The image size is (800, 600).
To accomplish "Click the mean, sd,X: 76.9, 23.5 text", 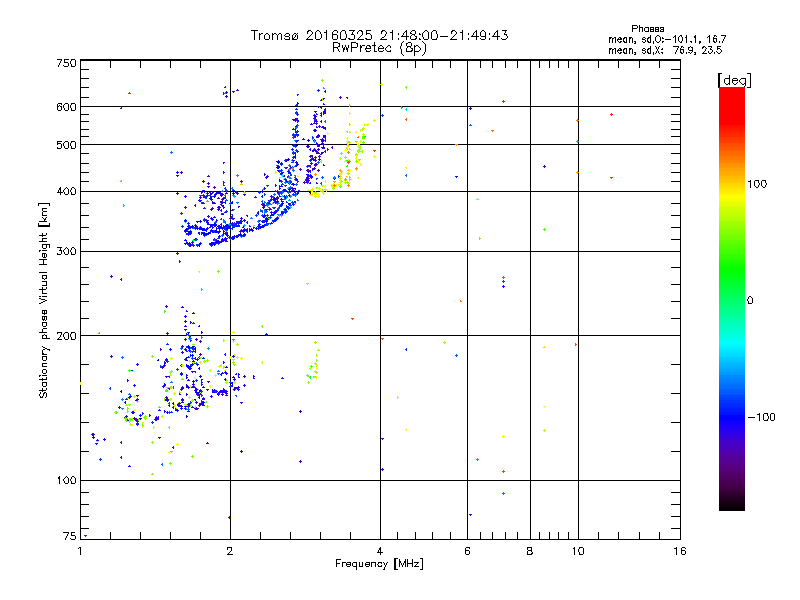I will coord(665,50).
